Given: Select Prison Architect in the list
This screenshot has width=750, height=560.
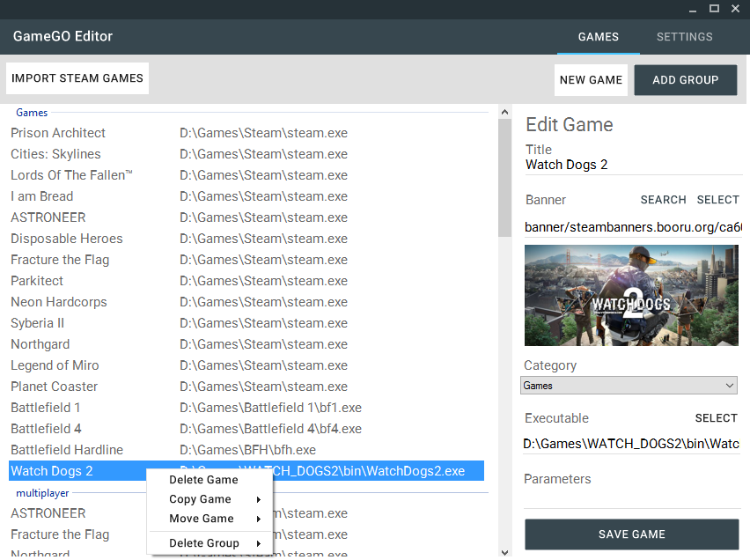Looking at the screenshot, I should (246, 133).
